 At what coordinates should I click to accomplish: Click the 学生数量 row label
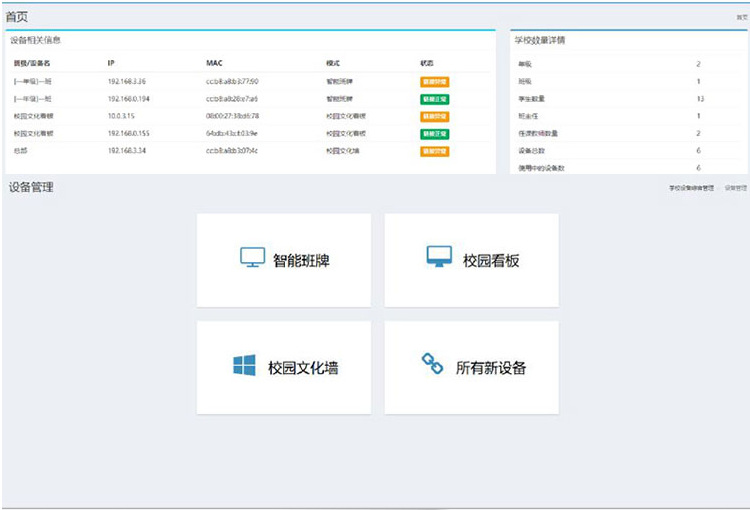[531, 99]
